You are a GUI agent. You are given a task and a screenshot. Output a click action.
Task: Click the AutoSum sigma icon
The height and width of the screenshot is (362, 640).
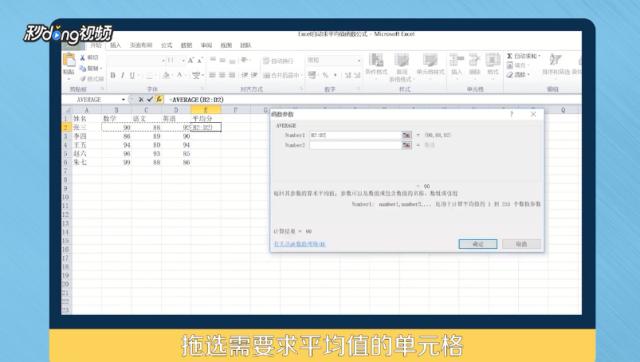coord(509,56)
